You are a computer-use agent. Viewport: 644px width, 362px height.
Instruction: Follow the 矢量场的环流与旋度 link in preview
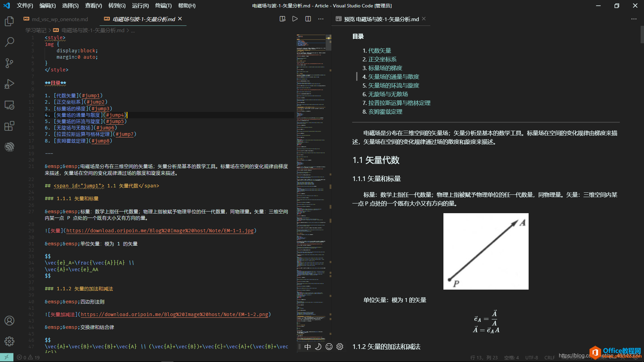click(x=394, y=85)
